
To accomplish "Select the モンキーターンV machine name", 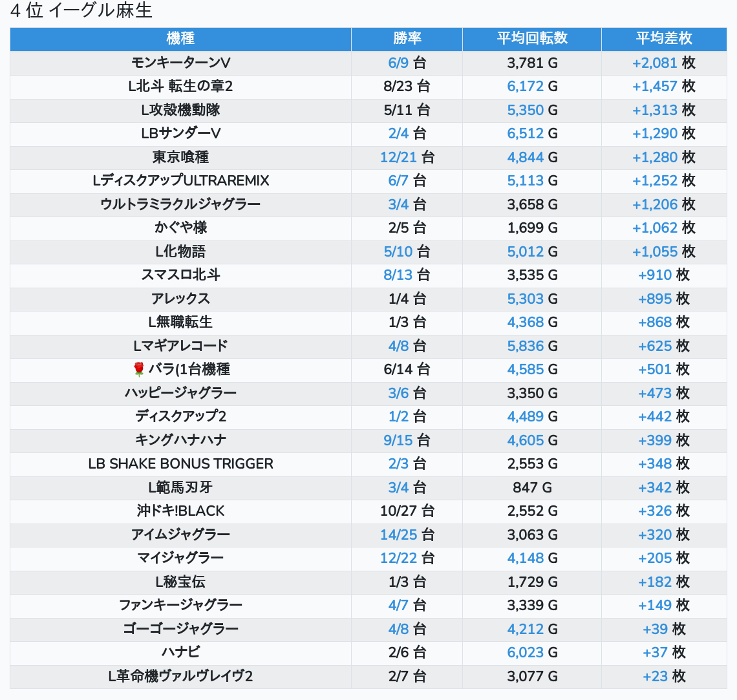I will tap(180, 63).
